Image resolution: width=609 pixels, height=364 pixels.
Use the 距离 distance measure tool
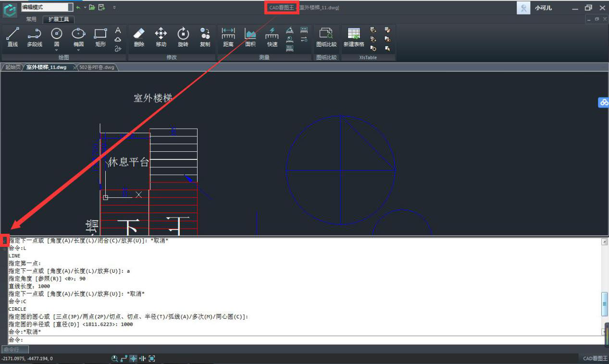point(228,37)
